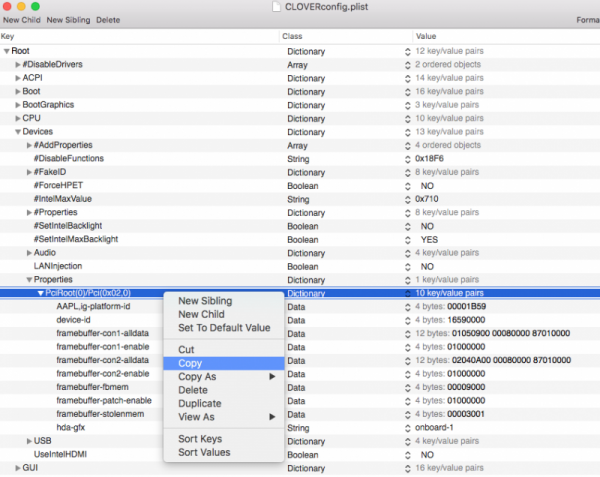
Task: Open class stepper for AAPL,ig-platform-id row
Action: coord(408,307)
